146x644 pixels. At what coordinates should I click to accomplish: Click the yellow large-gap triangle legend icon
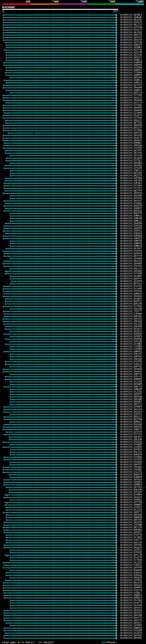tap(19, 642)
